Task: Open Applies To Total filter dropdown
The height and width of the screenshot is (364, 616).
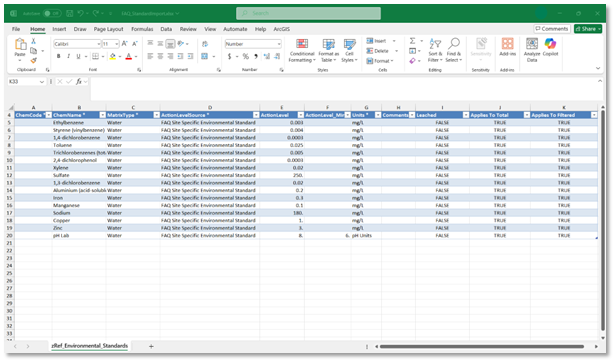Action: point(526,115)
